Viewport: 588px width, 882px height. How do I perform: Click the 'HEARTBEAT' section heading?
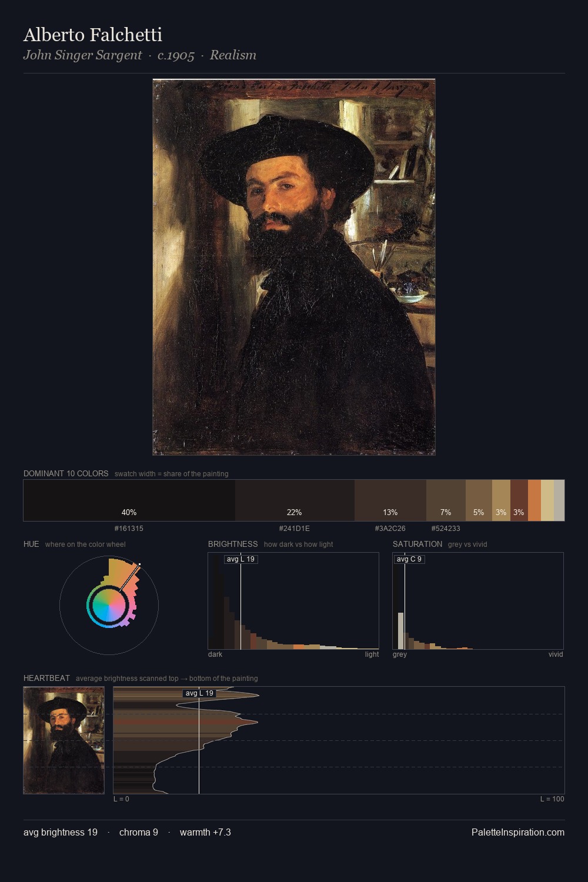coord(46,678)
